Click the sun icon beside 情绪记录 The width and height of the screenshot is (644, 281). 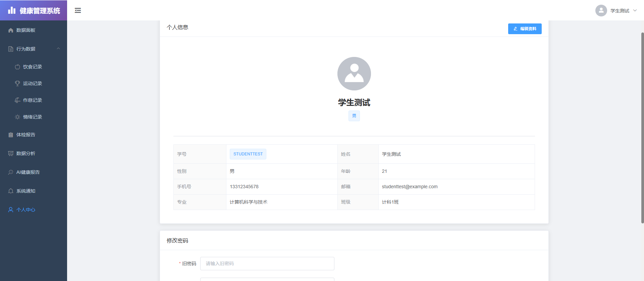point(17,117)
